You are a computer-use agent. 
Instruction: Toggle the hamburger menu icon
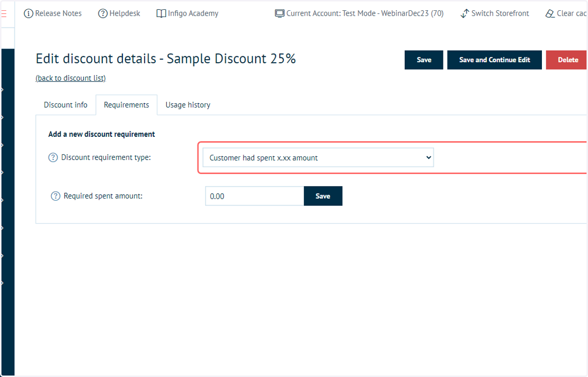tap(3, 14)
